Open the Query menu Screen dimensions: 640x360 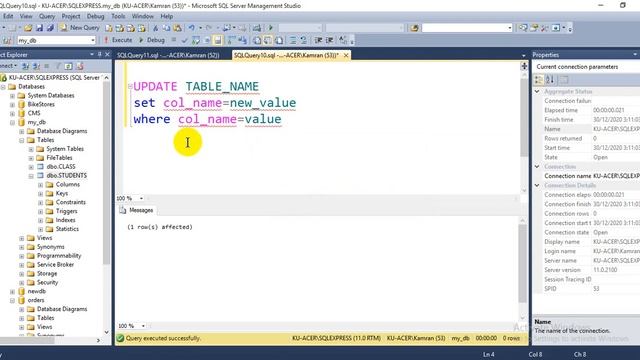[47, 16]
